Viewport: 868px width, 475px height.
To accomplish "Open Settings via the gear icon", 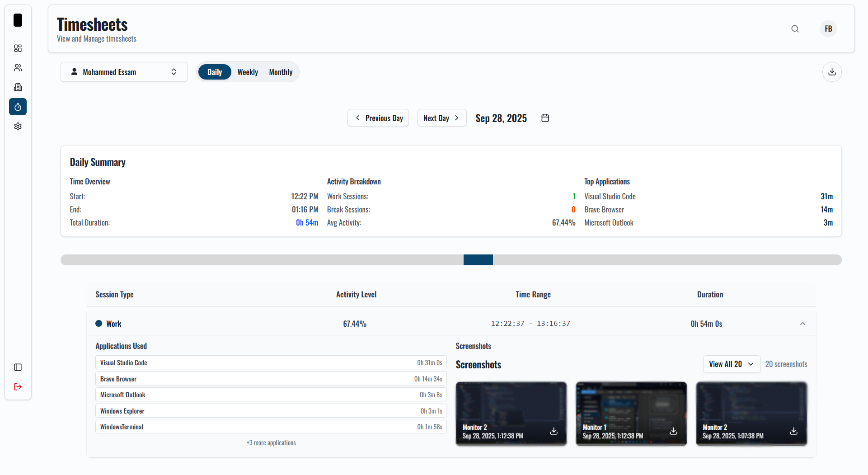I will click(x=18, y=127).
